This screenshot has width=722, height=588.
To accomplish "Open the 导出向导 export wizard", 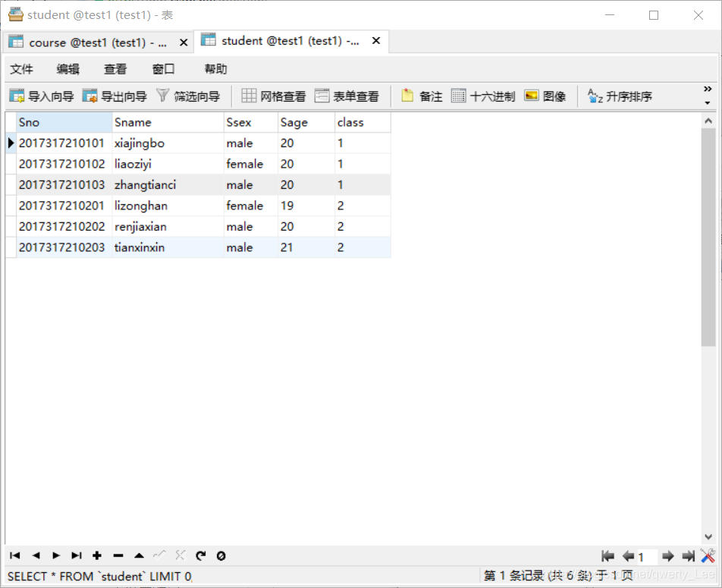I will point(114,96).
